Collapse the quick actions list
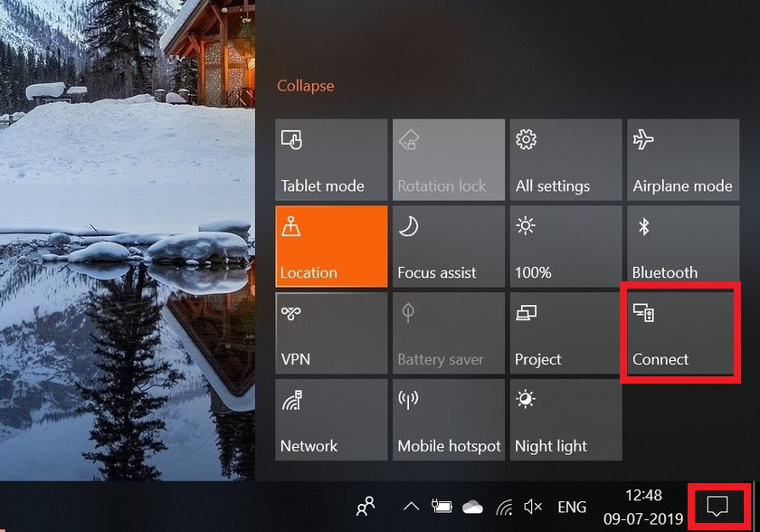Image resolution: width=760 pixels, height=532 pixels. [x=306, y=86]
